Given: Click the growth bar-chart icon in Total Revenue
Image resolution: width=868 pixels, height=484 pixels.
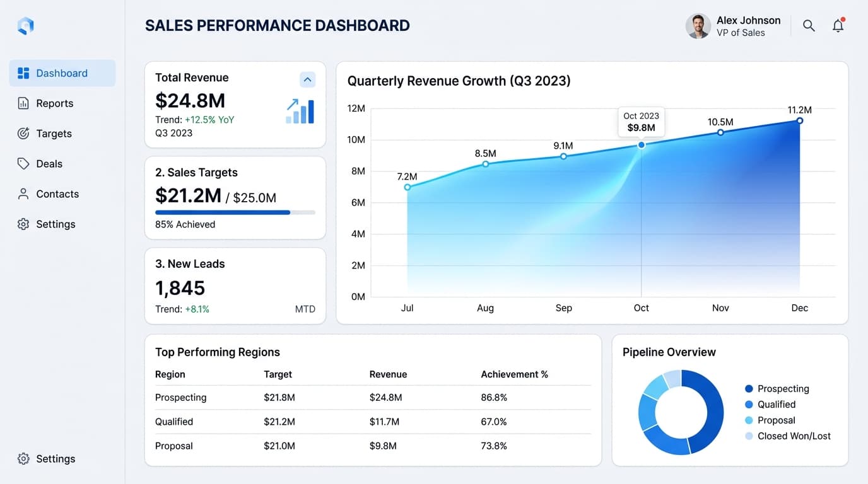Looking at the screenshot, I should pyautogui.click(x=300, y=111).
